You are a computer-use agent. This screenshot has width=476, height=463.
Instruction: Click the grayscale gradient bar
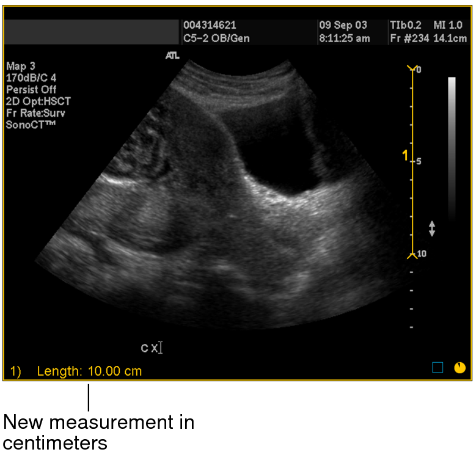(x=452, y=147)
